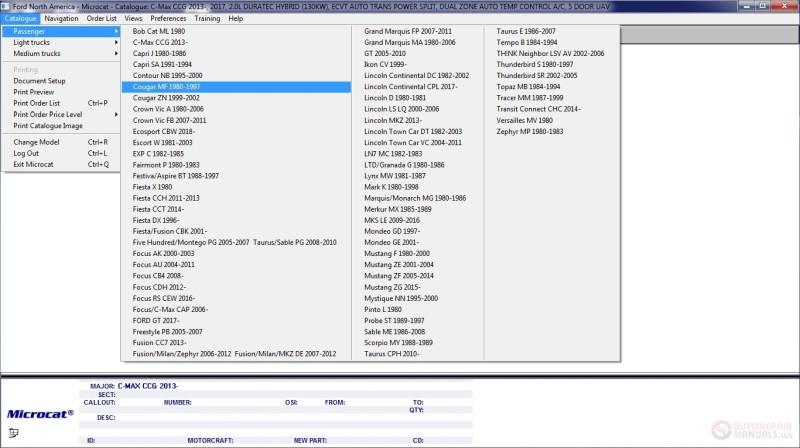Select Print Catalogue Image entry
Viewport: 800px width, 448px height.
click(x=61, y=126)
